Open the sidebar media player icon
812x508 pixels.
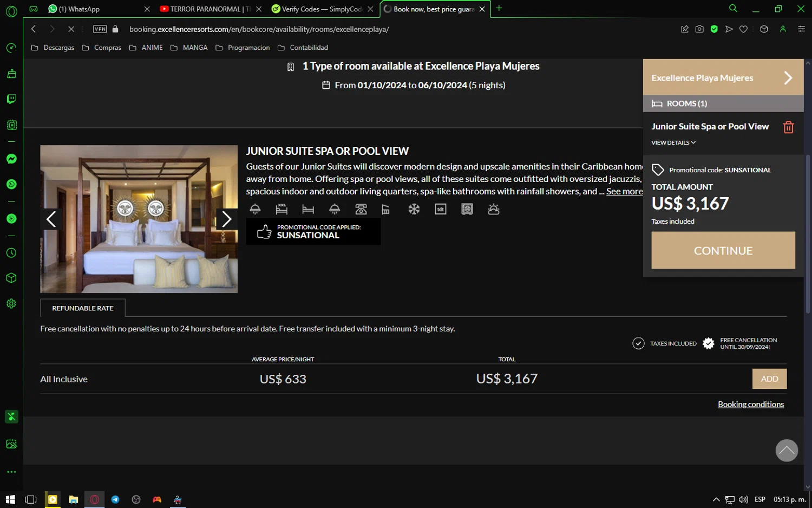(11, 219)
